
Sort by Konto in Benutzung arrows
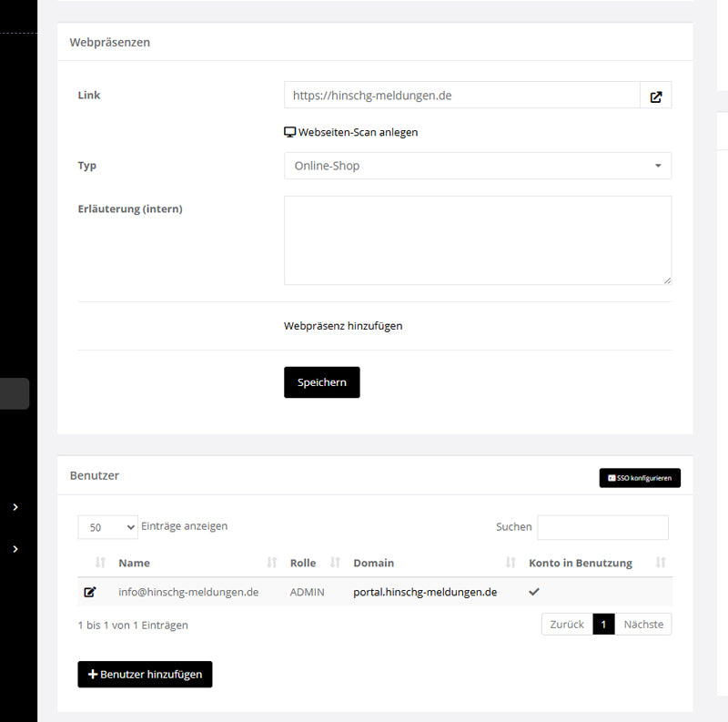661,563
